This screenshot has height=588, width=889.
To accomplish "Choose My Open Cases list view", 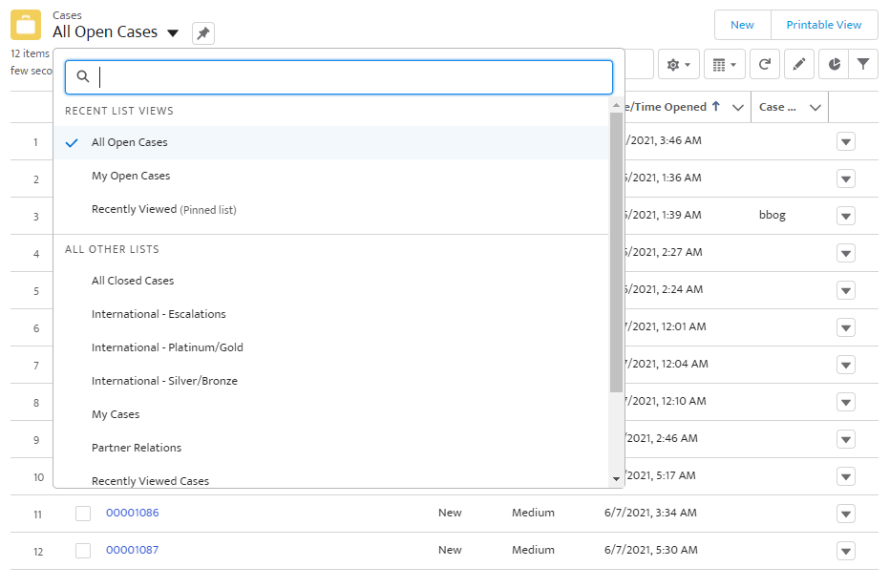I will tap(131, 176).
